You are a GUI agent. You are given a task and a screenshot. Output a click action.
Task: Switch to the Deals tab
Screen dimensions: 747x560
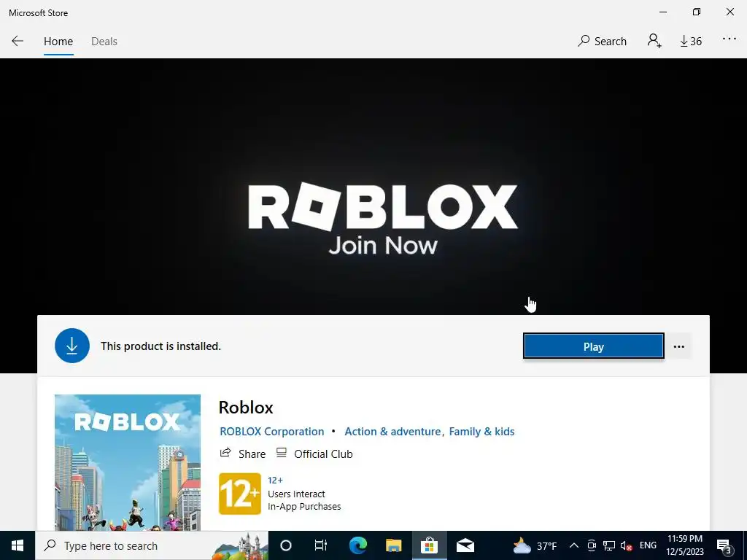pos(104,42)
